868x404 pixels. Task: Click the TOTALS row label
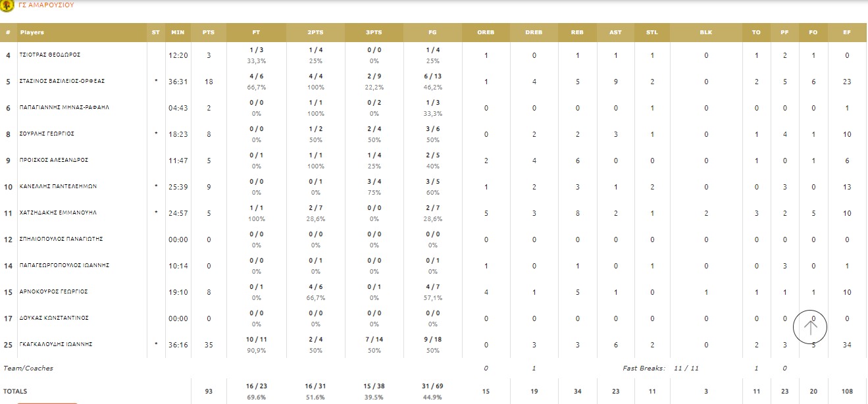click(15, 391)
